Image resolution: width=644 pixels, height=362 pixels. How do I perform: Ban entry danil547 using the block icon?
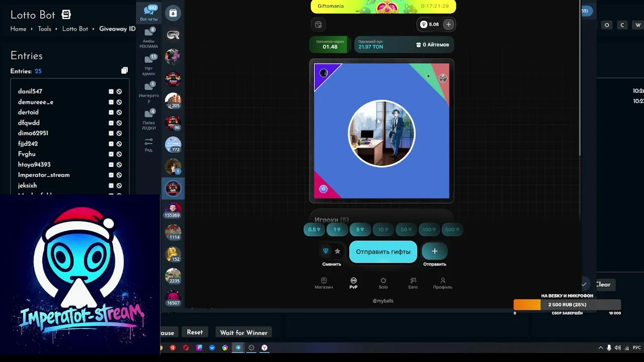(x=119, y=92)
